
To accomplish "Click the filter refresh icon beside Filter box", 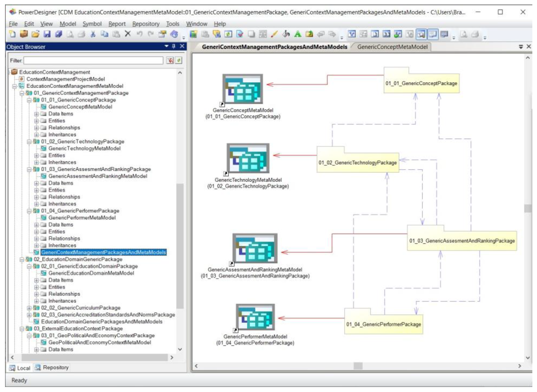I will coord(179,60).
